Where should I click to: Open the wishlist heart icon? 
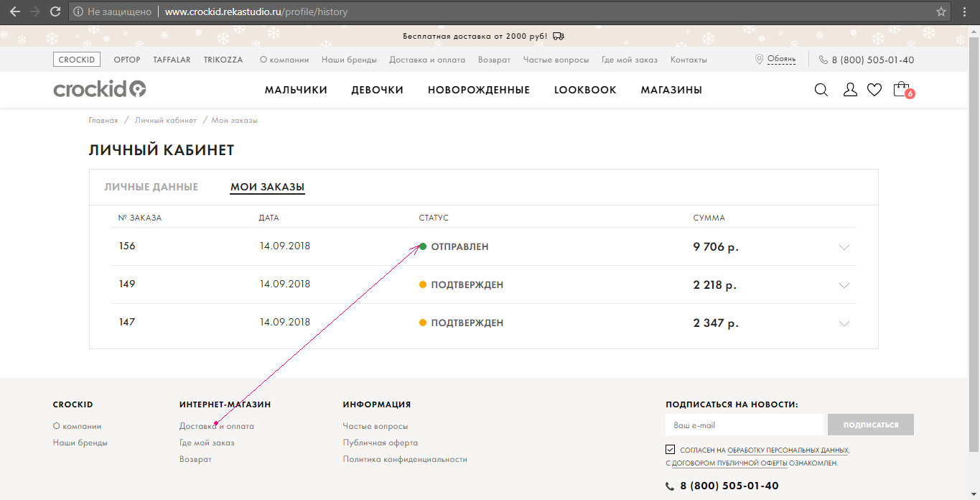point(874,90)
